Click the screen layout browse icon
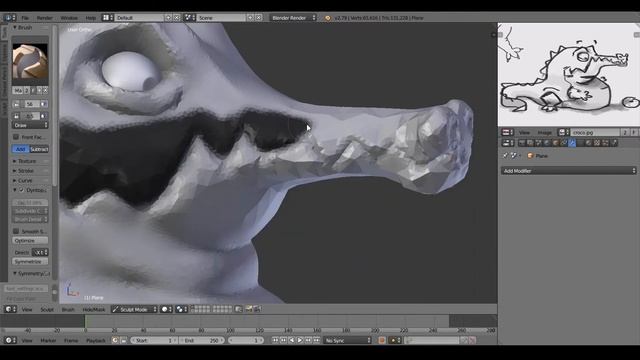Viewport: 640px width, 360px height. click(107, 18)
